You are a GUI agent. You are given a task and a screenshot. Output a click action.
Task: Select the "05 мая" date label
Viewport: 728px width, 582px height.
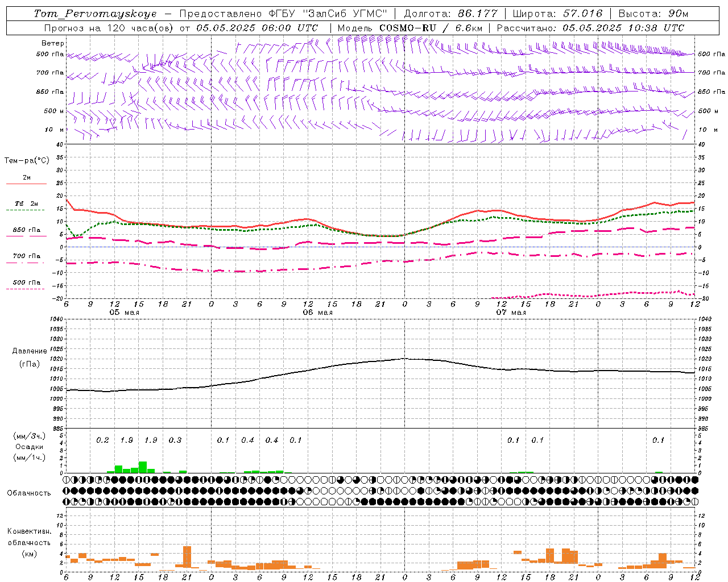(124, 313)
